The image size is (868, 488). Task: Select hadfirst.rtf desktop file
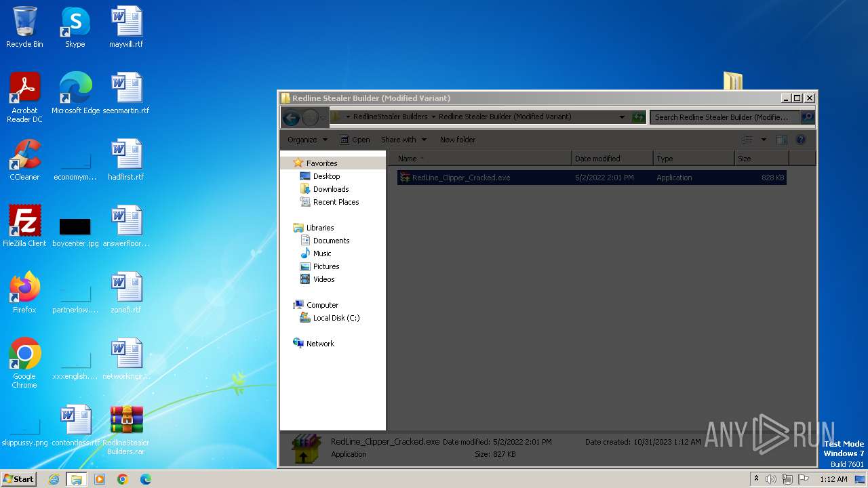tap(126, 160)
